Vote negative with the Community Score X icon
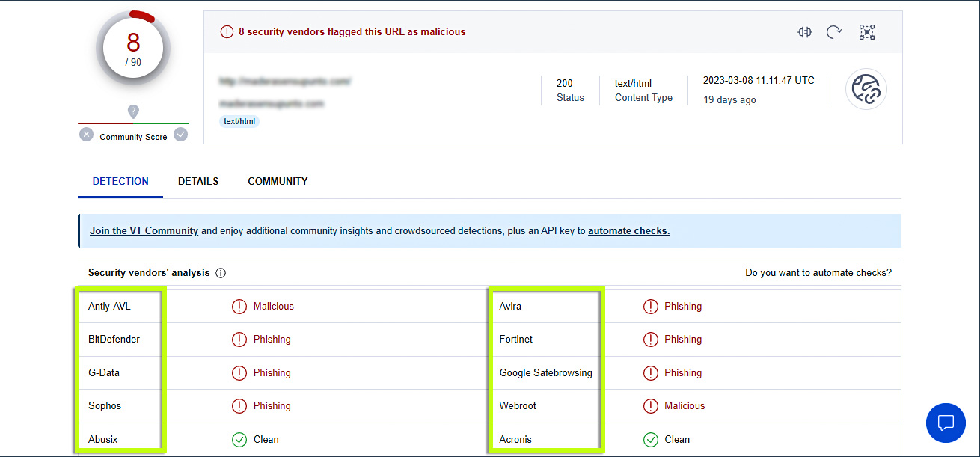The image size is (980, 457). coord(87,135)
